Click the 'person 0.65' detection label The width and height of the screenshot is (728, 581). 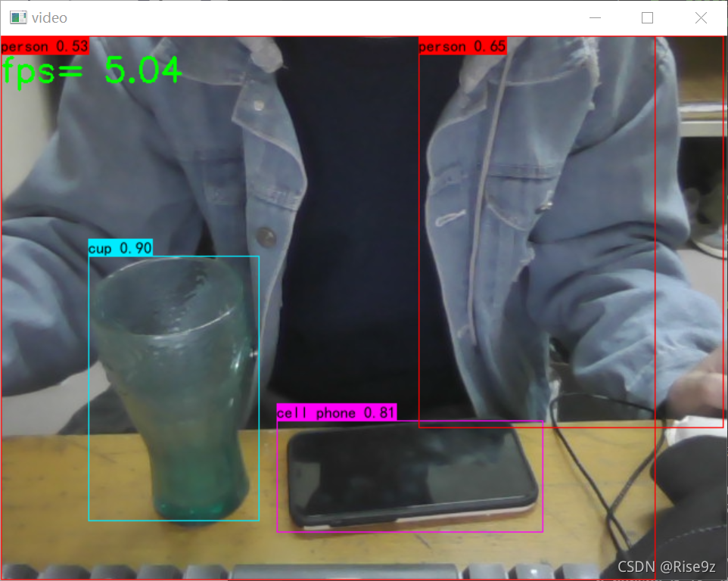462,46
